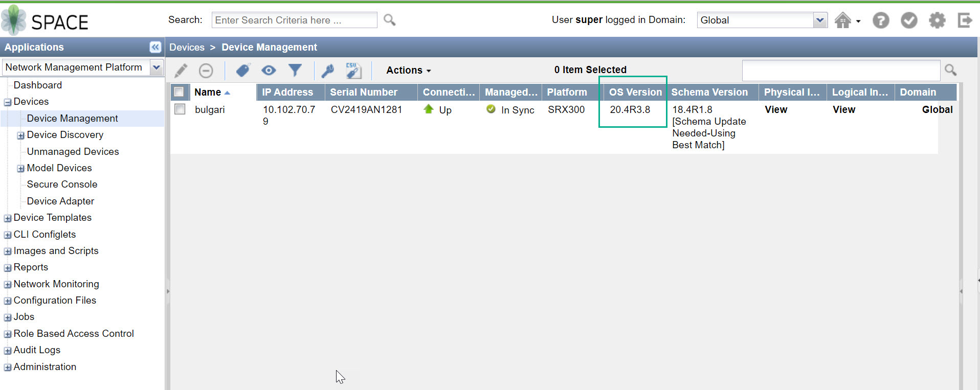Screen dimensions: 980x390
Task: Sort by the OS Version column header
Action: tap(635, 92)
